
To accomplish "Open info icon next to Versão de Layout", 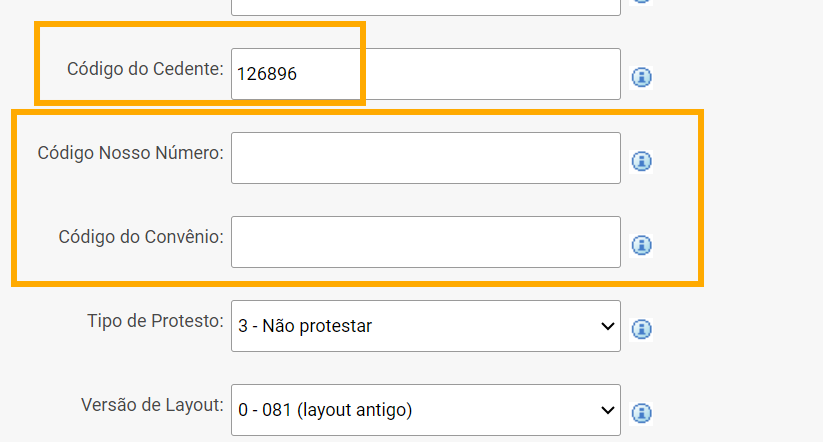I will coord(641,413).
